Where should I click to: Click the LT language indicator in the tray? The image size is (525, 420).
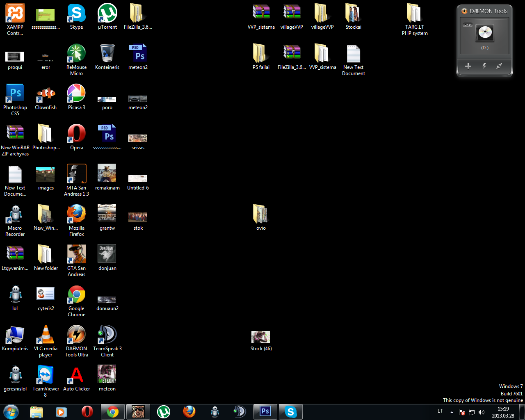(440, 411)
